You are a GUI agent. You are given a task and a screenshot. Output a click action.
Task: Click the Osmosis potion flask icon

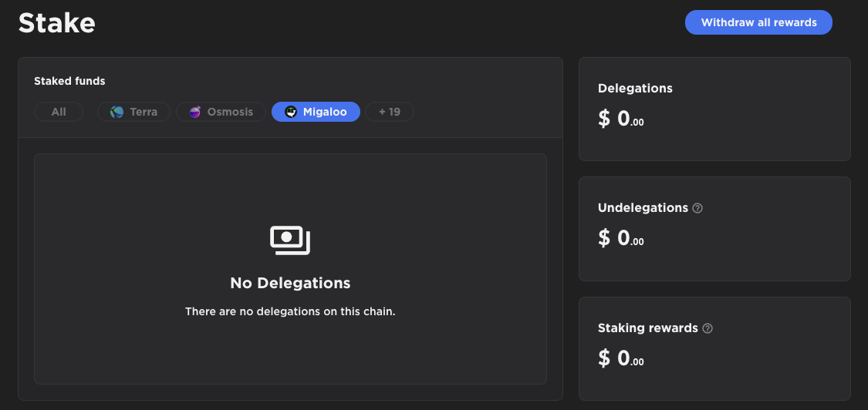pos(195,112)
